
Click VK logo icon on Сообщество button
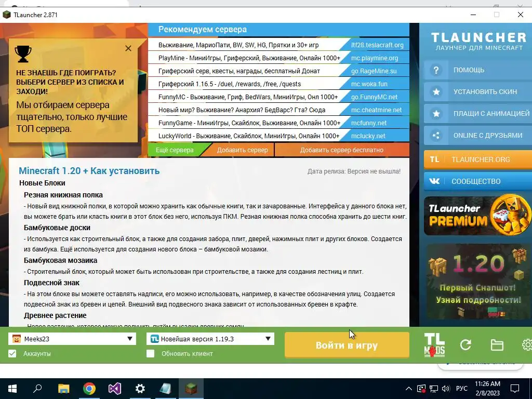click(434, 181)
